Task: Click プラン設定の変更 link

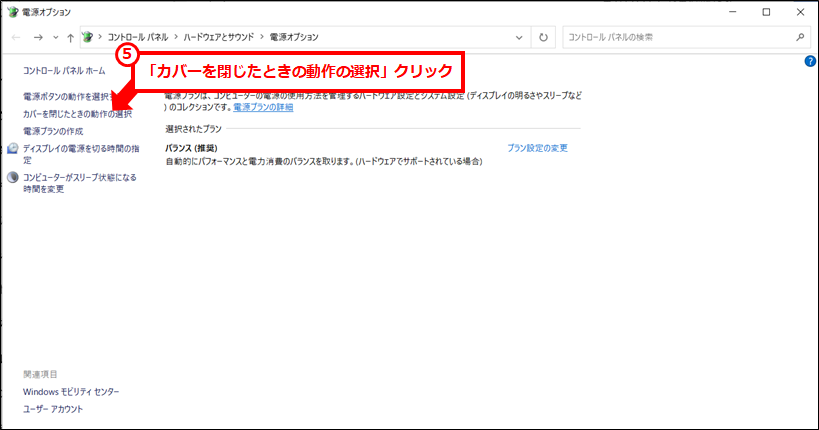Action: 537,148
